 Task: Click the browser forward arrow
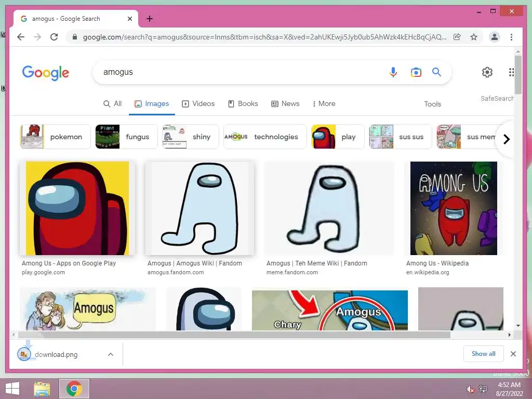(x=37, y=37)
